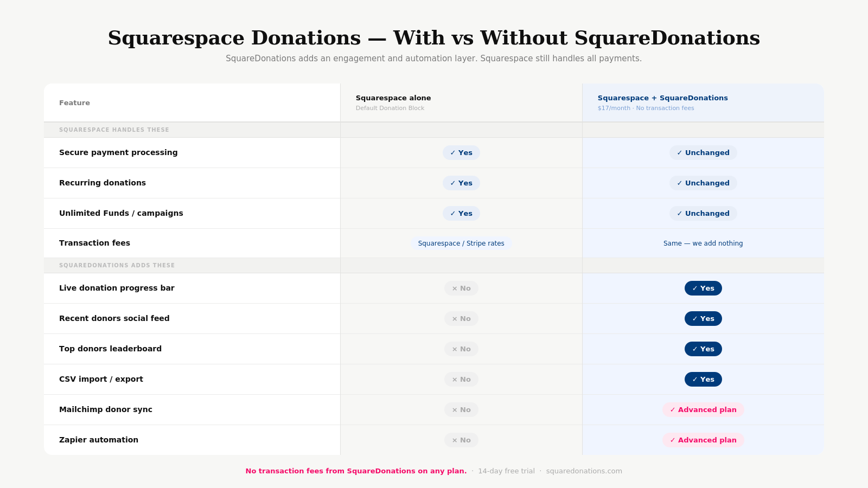Click the Unchanged badge for Secure payment processing

click(x=703, y=153)
